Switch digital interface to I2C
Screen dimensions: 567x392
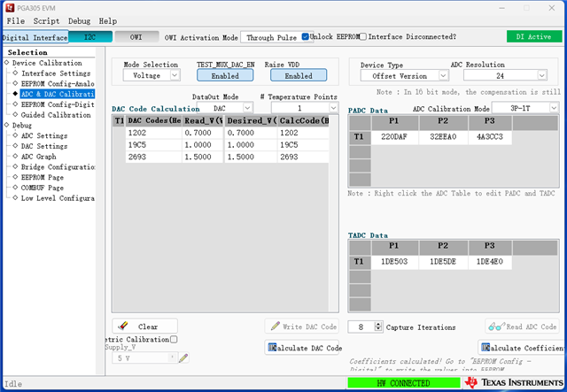[x=90, y=37]
